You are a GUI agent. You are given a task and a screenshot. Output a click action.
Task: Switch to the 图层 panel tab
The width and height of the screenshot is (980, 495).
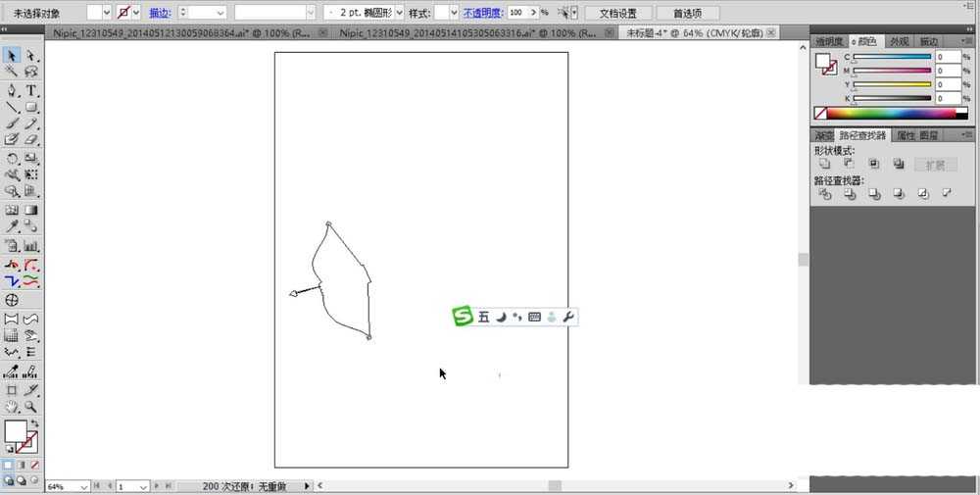(x=929, y=135)
